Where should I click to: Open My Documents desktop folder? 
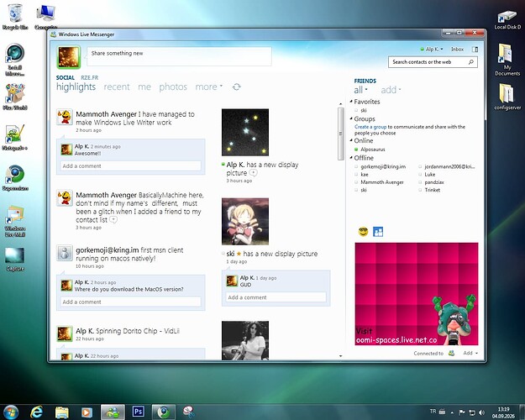[x=507, y=60]
